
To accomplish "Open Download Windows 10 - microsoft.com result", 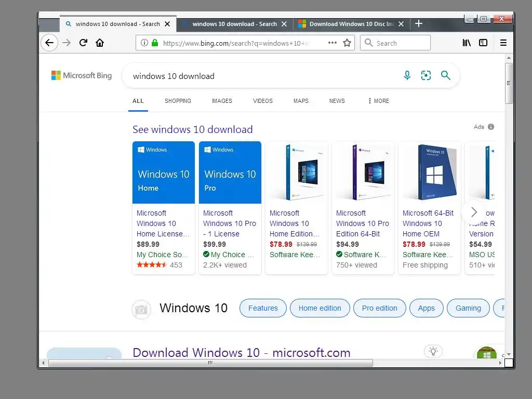I will tap(241, 353).
